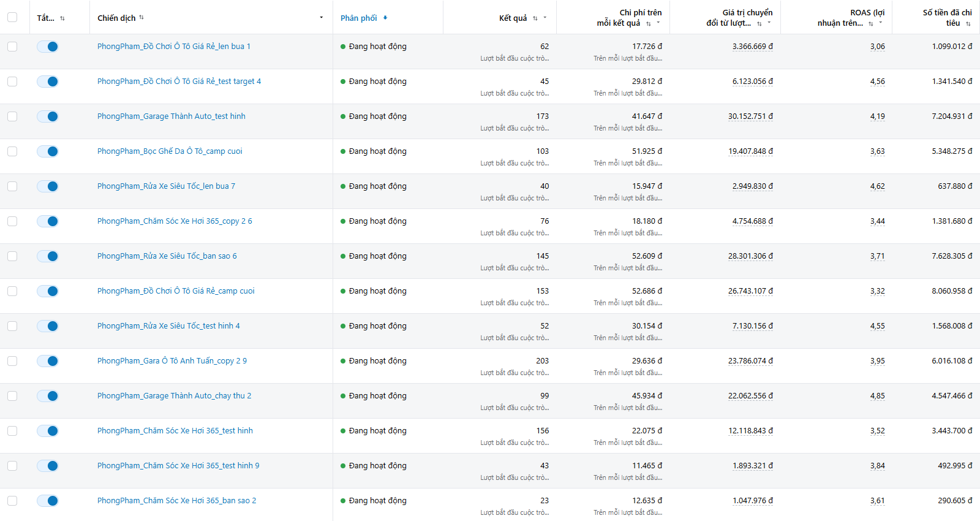Sort by the Tắt toggle column icon
The width and height of the screenshot is (980, 521).
(x=62, y=18)
